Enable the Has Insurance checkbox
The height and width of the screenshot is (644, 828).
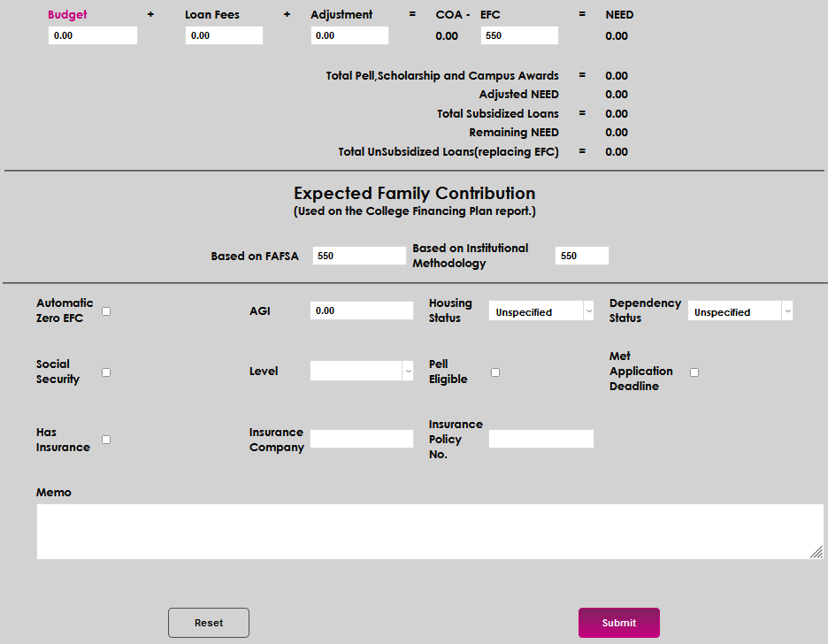[106, 440]
